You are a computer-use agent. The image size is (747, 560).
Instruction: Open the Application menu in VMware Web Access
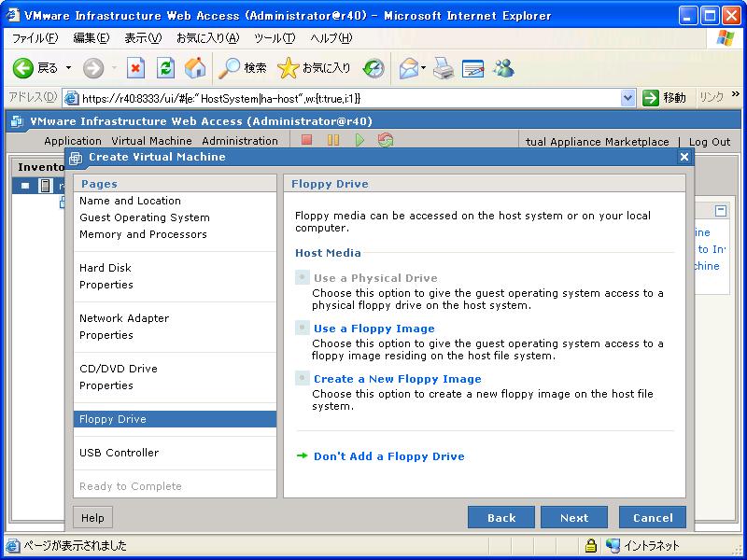click(x=73, y=141)
